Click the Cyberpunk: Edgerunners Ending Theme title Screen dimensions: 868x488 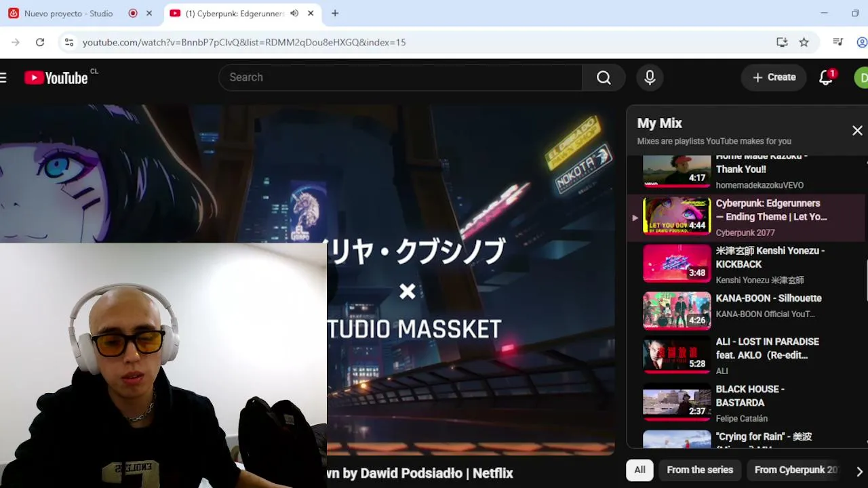coord(772,210)
